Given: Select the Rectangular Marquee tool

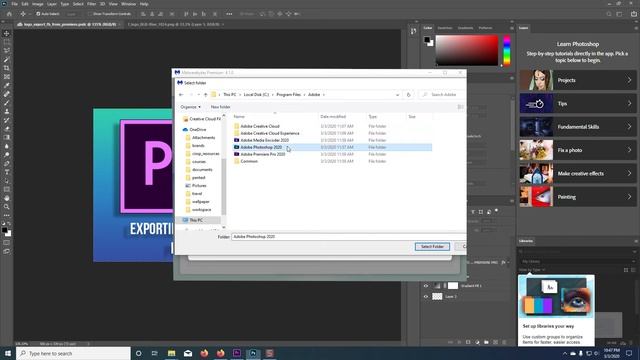Looking at the screenshot, I should [7, 42].
